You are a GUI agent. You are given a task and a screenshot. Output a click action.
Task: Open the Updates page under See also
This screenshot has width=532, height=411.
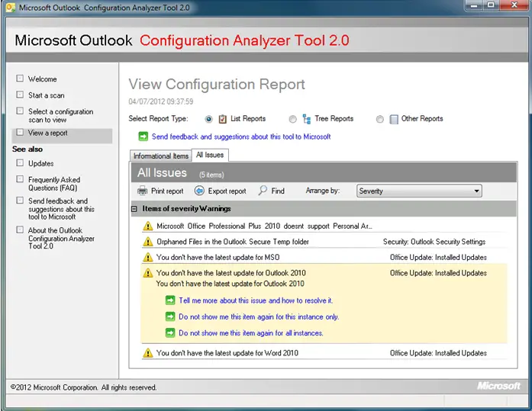(41, 163)
